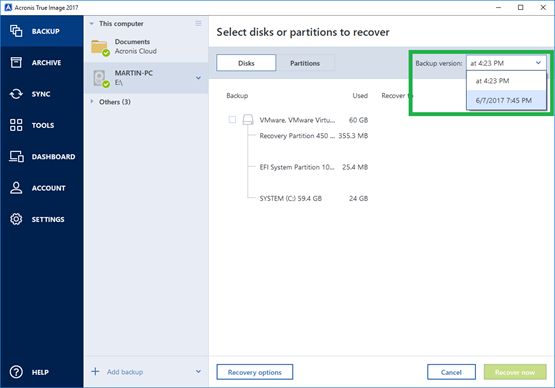The width and height of the screenshot is (555, 388).
Task: Open the Archive section icon
Action: (x=16, y=62)
